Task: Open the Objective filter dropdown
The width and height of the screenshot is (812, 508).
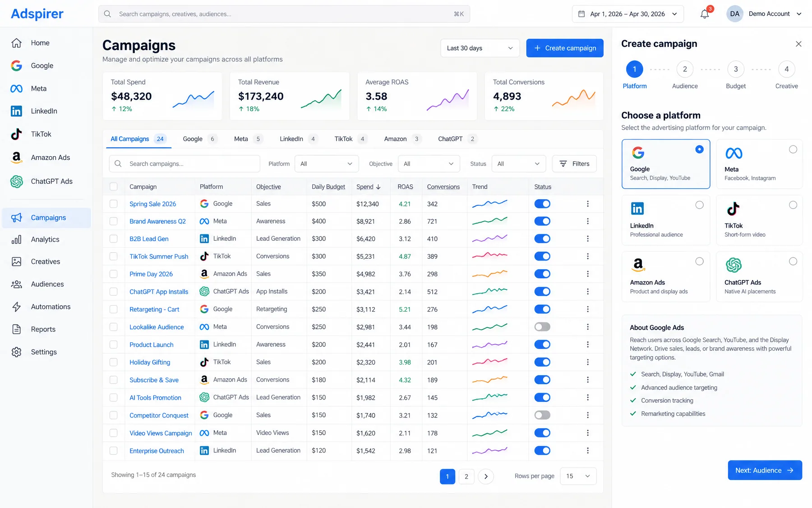Action: [429, 164]
